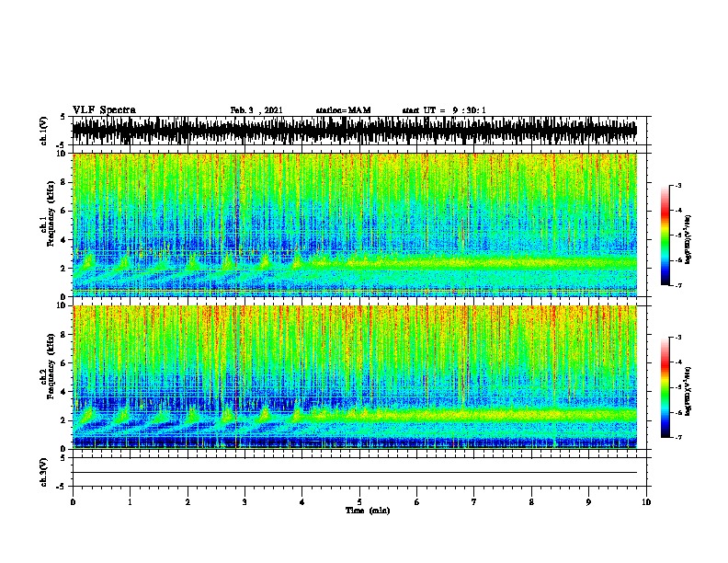The image size is (728, 563).
Task: Click the ch.1 colorbar log PSD label
Action: point(688,239)
